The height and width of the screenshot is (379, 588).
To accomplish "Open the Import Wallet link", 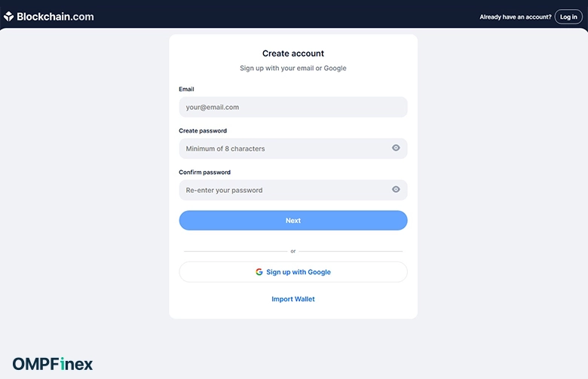I will 293,299.
